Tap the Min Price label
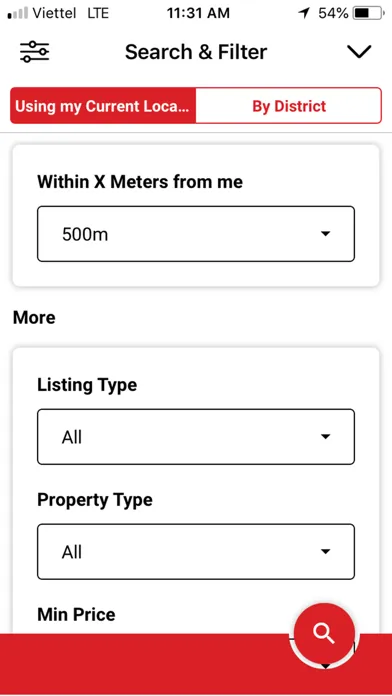The height and width of the screenshot is (696, 392). [x=76, y=615]
